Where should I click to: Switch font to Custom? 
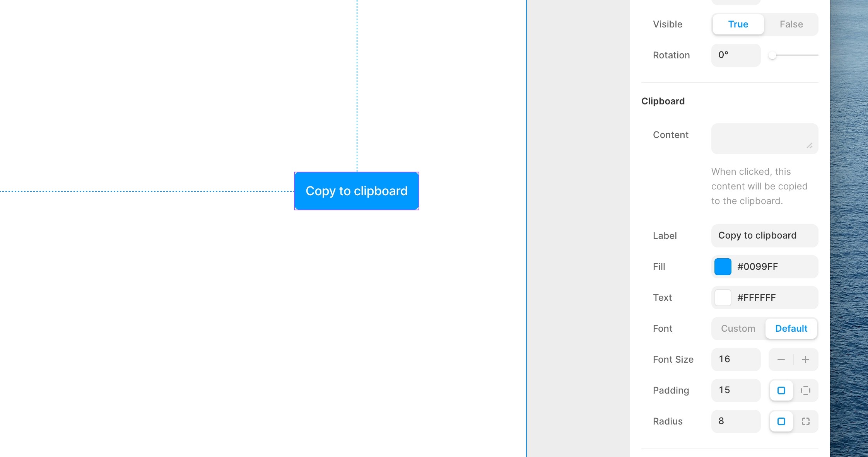point(738,328)
